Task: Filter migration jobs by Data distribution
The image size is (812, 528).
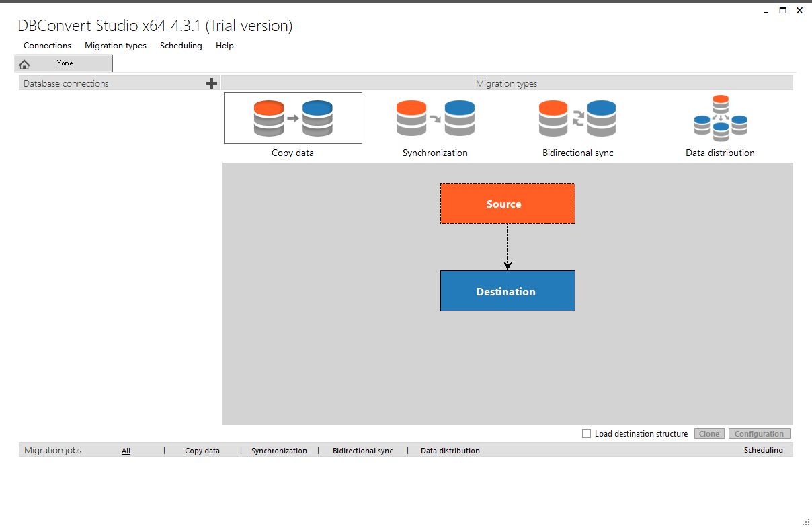Action: pos(450,451)
